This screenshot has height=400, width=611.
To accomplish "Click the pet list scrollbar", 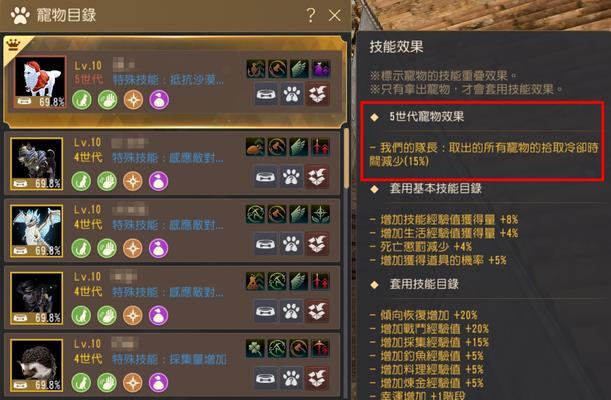I will pyautogui.click(x=346, y=158).
